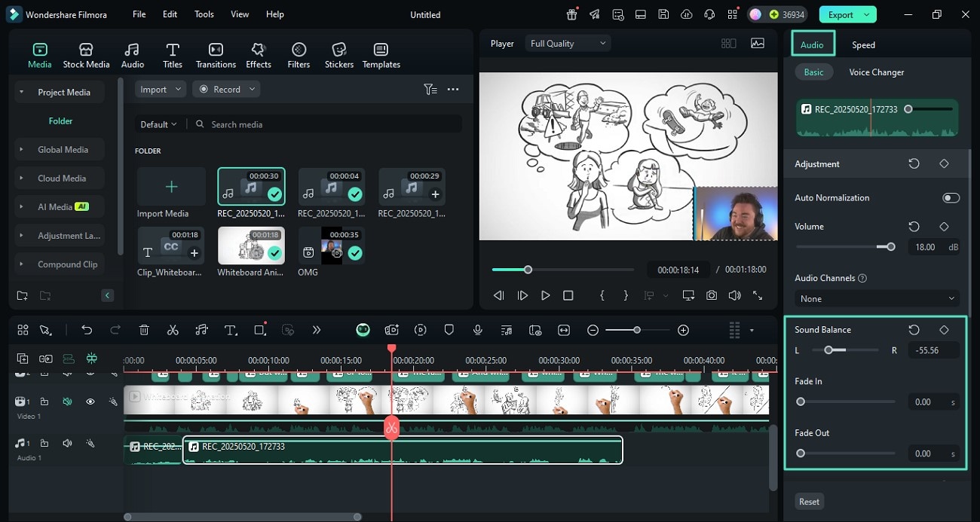Add keyframe for Sound Balance
Image resolution: width=980 pixels, height=522 pixels.
pyautogui.click(x=944, y=330)
